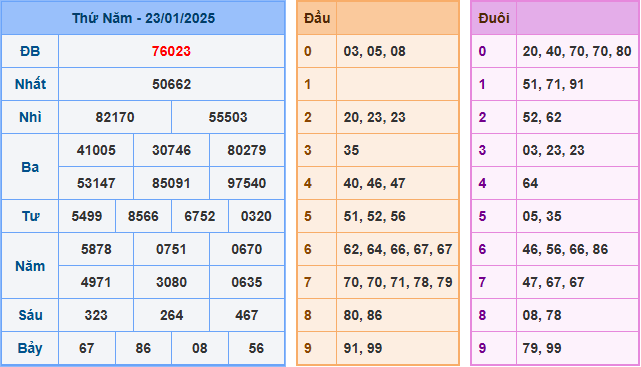This screenshot has width=641, height=367.
Task: Select Đầu row values "80, 86"
Action: [x=363, y=316]
